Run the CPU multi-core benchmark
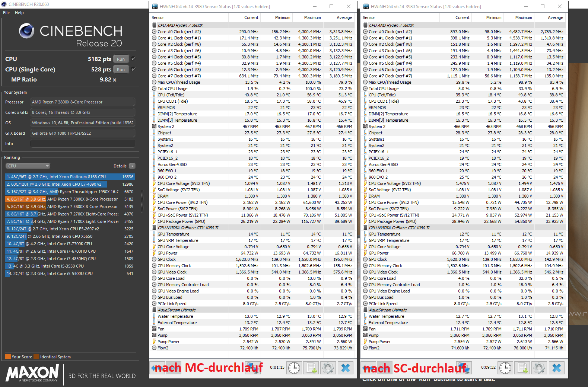This screenshot has width=588, height=387. tap(121, 59)
